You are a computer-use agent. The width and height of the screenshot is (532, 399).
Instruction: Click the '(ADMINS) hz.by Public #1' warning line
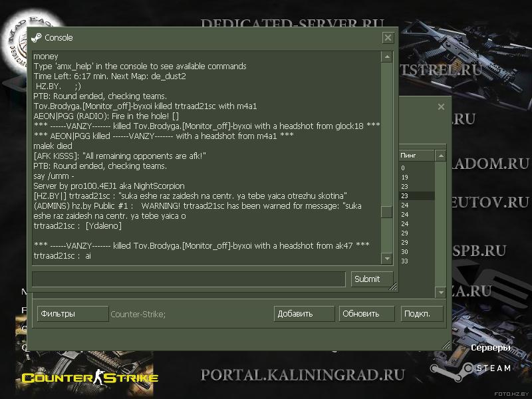click(x=198, y=211)
